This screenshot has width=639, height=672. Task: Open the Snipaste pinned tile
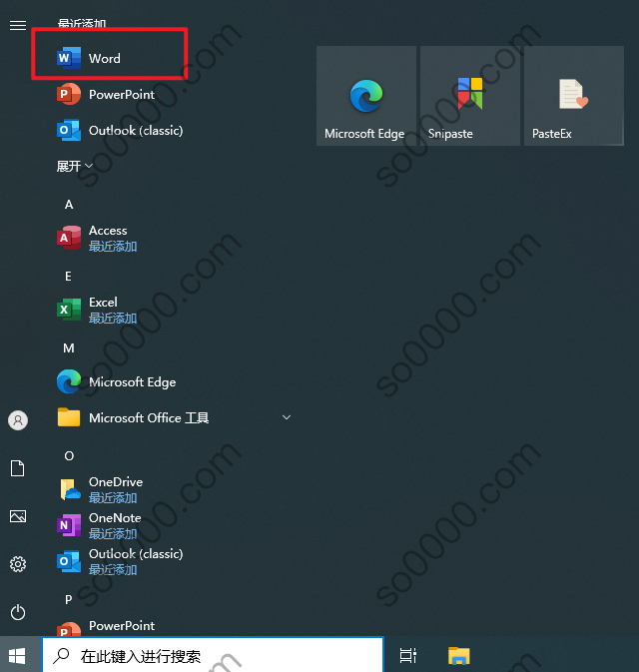(470, 96)
